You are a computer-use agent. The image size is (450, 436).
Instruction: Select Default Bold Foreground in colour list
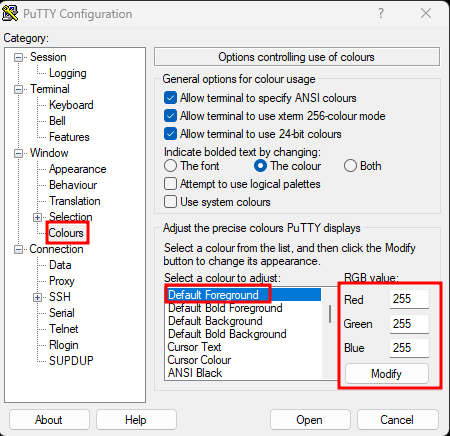click(243, 308)
